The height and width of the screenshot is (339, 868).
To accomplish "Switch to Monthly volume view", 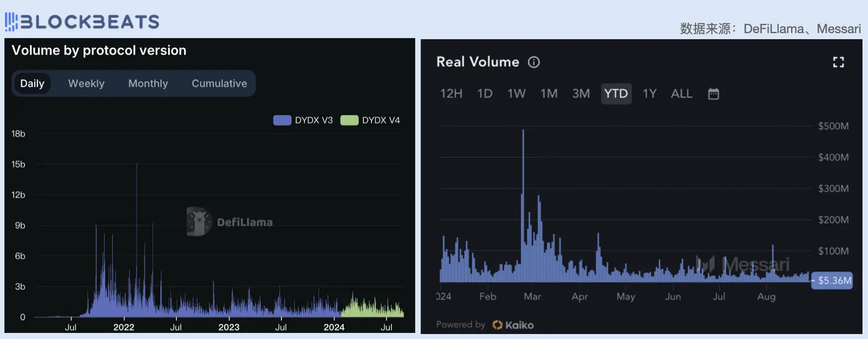I will (148, 84).
